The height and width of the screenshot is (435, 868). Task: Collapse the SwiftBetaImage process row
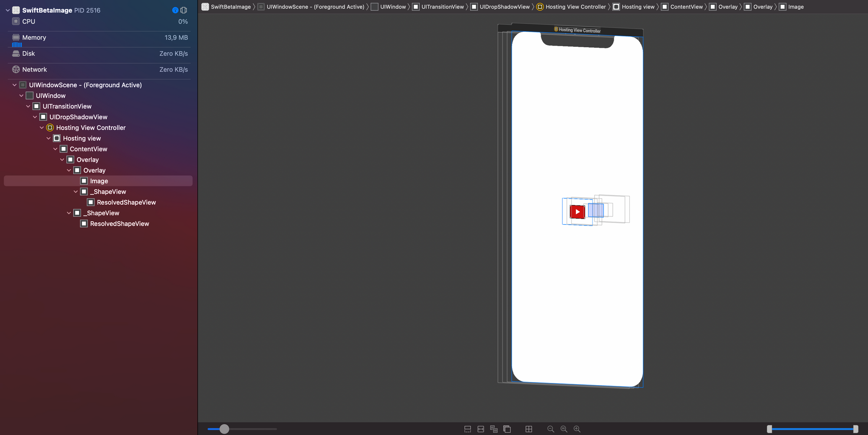tap(7, 10)
